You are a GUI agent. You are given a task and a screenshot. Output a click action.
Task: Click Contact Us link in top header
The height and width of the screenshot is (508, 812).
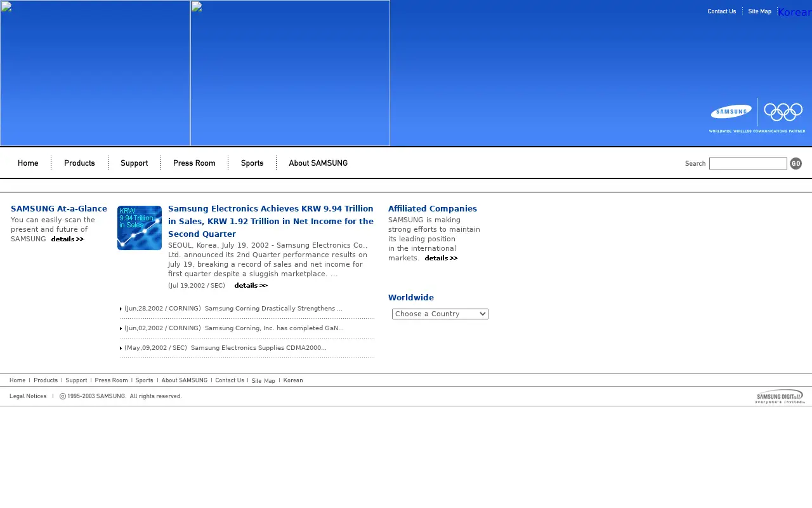[722, 11]
